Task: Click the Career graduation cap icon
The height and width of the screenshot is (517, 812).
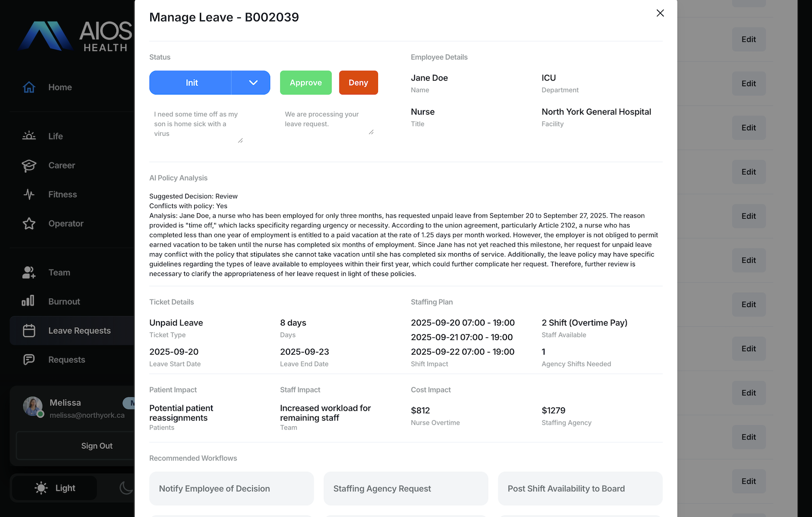Action: tap(29, 165)
